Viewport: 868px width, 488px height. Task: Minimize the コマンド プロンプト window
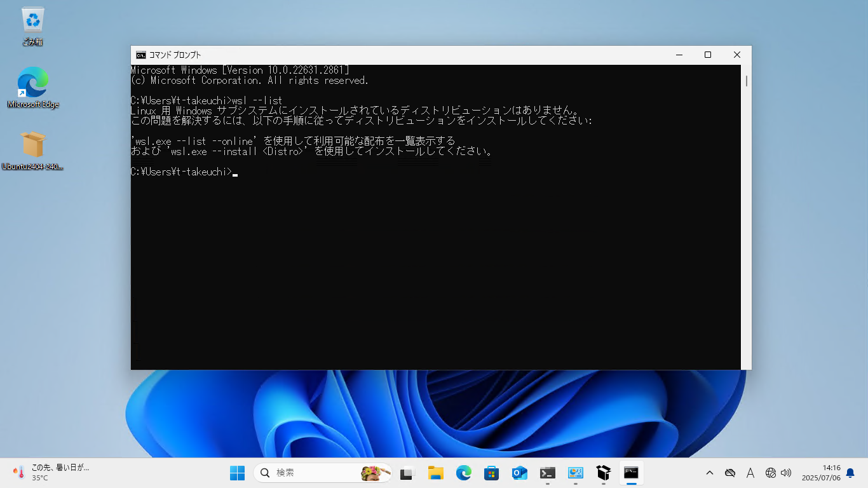click(x=679, y=55)
